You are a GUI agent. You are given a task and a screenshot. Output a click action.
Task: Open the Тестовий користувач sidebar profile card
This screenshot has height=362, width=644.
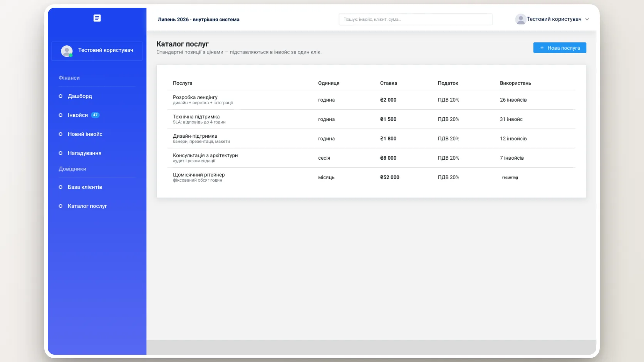click(x=97, y=51)
